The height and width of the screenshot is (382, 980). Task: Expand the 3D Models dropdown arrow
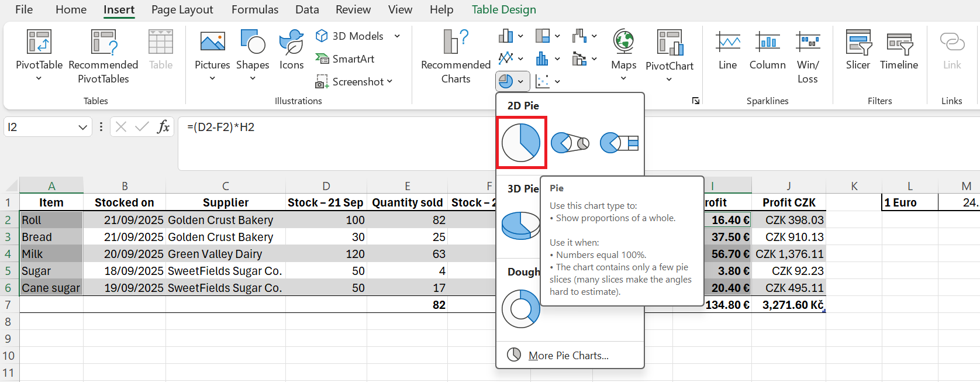[397, 36]
